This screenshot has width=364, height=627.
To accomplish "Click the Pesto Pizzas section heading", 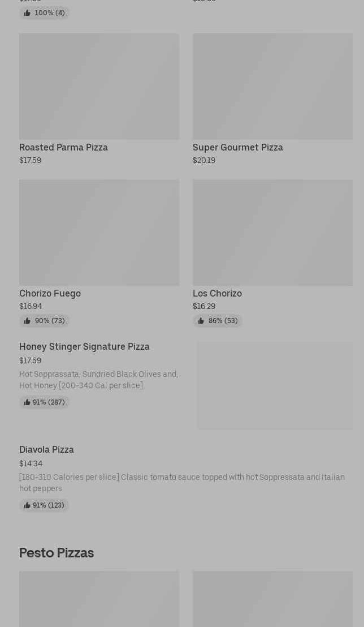I will (x=57, y=553).
